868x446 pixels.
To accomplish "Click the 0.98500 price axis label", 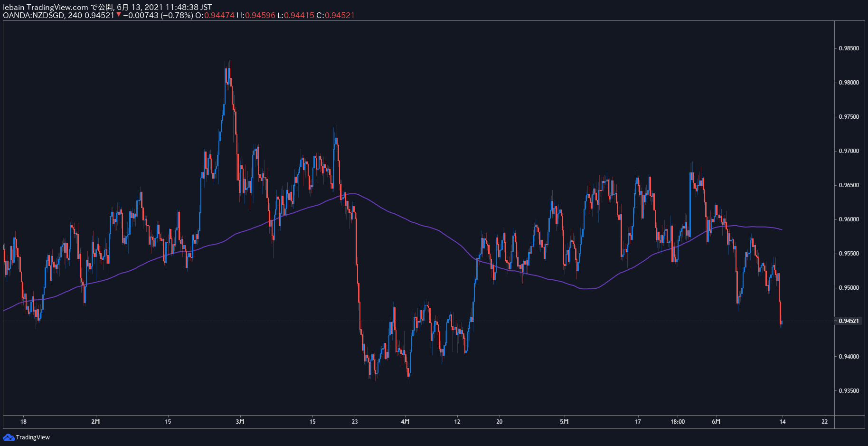I will coord(849,48).
